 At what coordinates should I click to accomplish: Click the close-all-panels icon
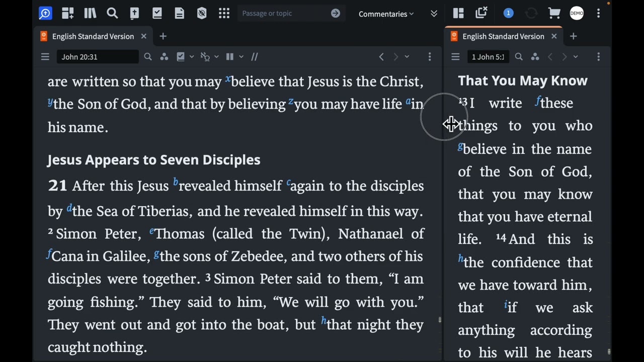pos(481,13)
